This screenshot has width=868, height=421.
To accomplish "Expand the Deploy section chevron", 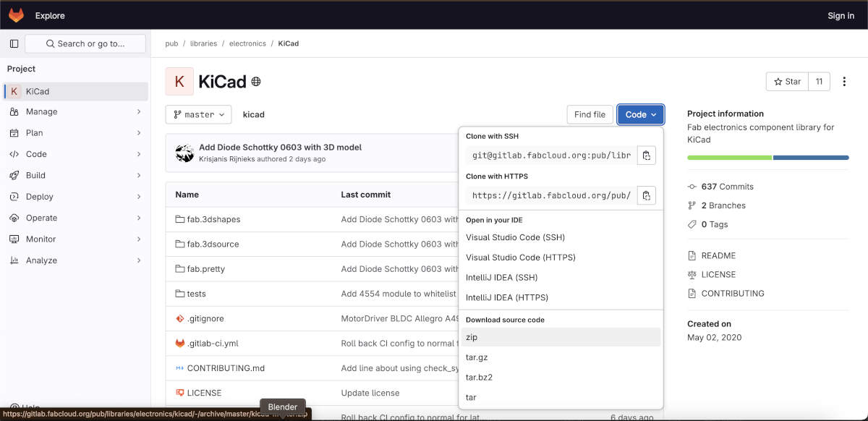I will click(138, 196).
